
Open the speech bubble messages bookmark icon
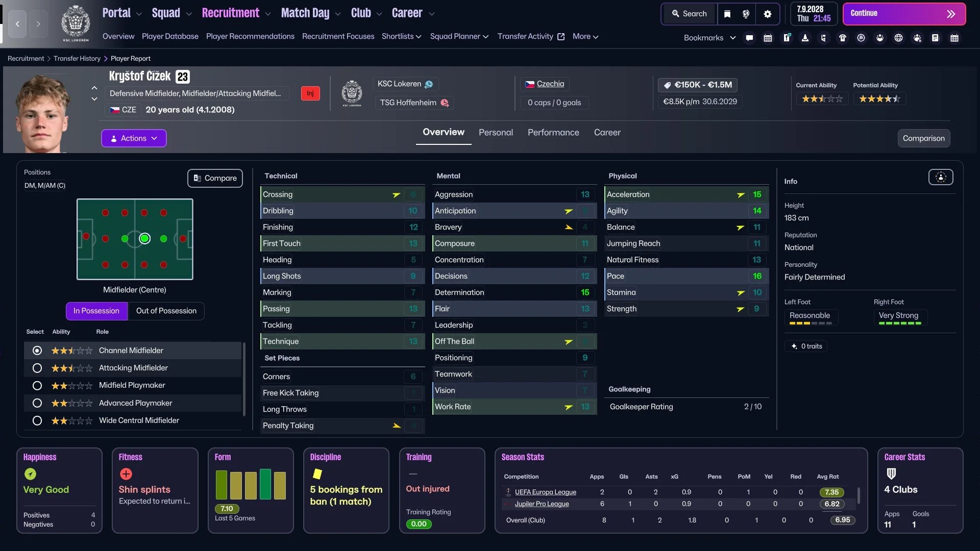pos(749,38)
